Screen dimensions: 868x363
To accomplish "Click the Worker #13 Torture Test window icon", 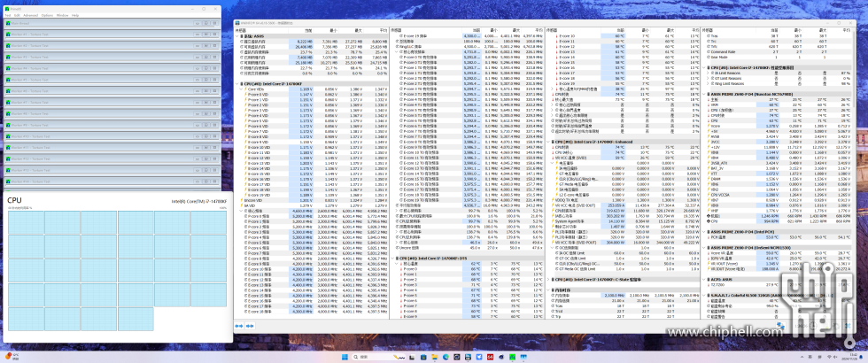I will [x=8, y=170].
